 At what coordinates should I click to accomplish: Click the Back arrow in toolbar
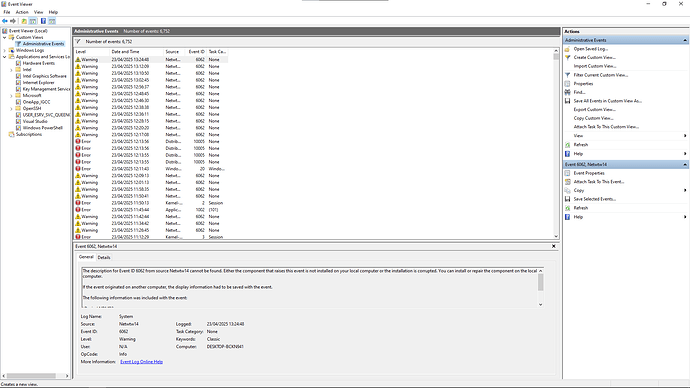pyautogui.click(x=5, y=21)
